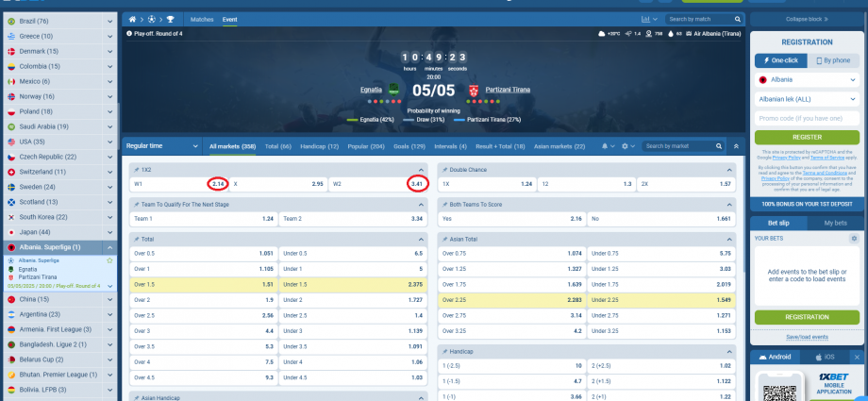Click the Search by market magnifier icon
The height and width of the screenshot is (401, 868).
point(719,146)
